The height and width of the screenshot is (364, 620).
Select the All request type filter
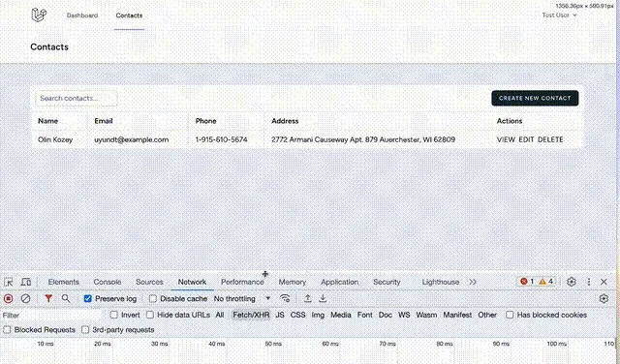click(220, 315)
